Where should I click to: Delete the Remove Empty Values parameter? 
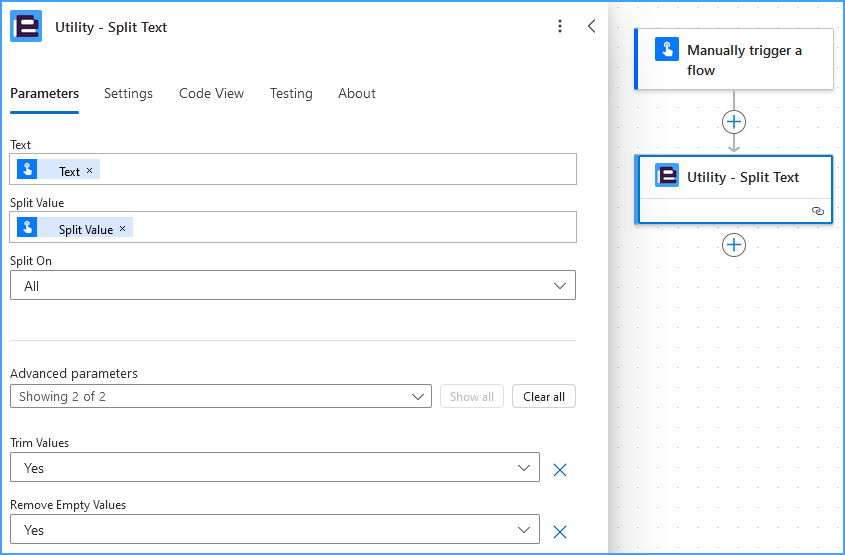[560, 532]
